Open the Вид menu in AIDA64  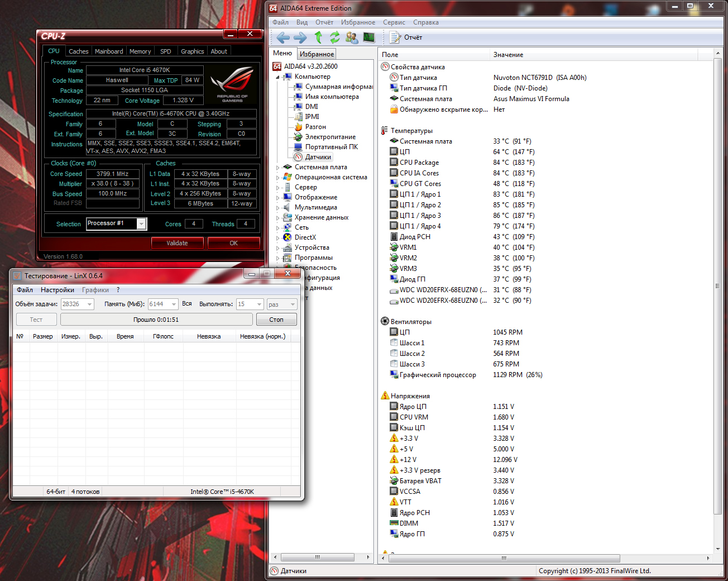coord(302,22)
